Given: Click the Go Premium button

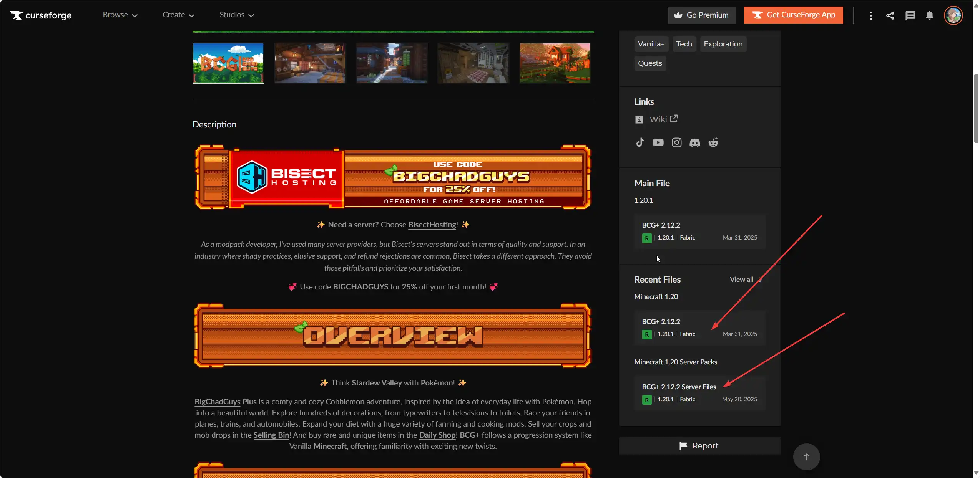Looking at the screenshot, I should (702, 15).
